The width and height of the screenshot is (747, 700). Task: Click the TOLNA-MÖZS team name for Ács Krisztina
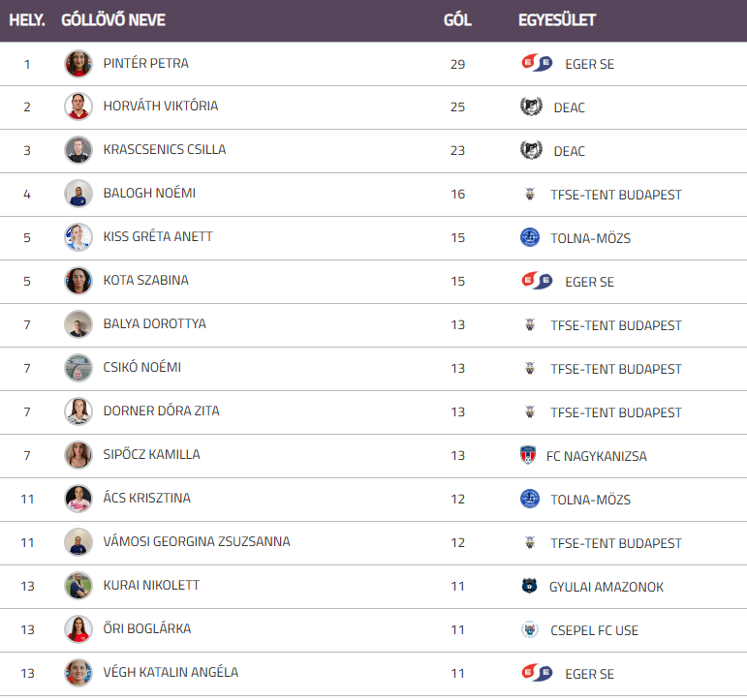point(590,500)
